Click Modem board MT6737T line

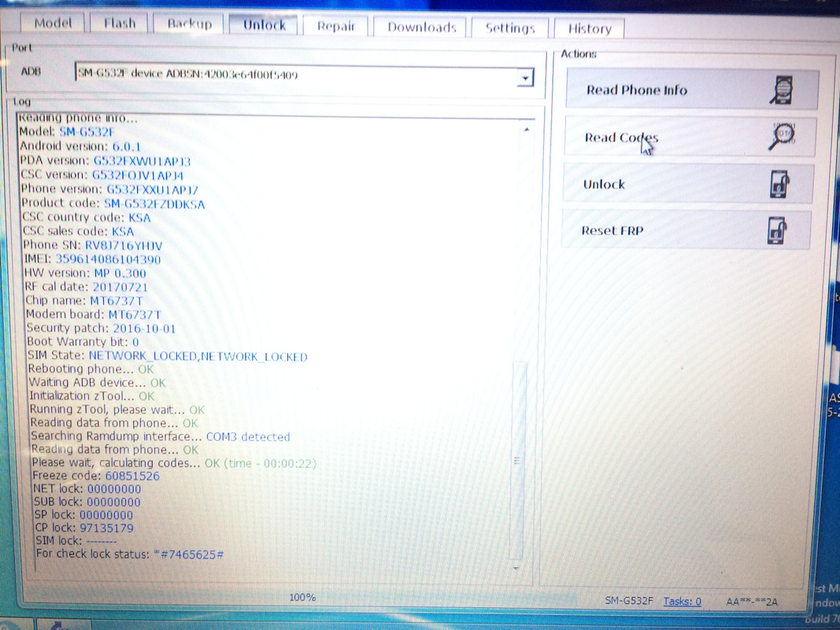pyautogui.click(x=94, y=314)
